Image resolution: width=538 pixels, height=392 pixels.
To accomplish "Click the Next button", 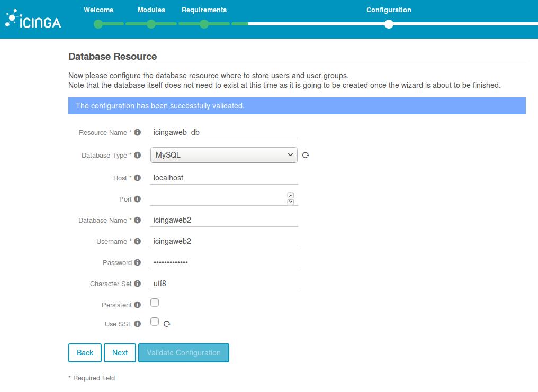I will pyautogui.click(x=120, y=353).
